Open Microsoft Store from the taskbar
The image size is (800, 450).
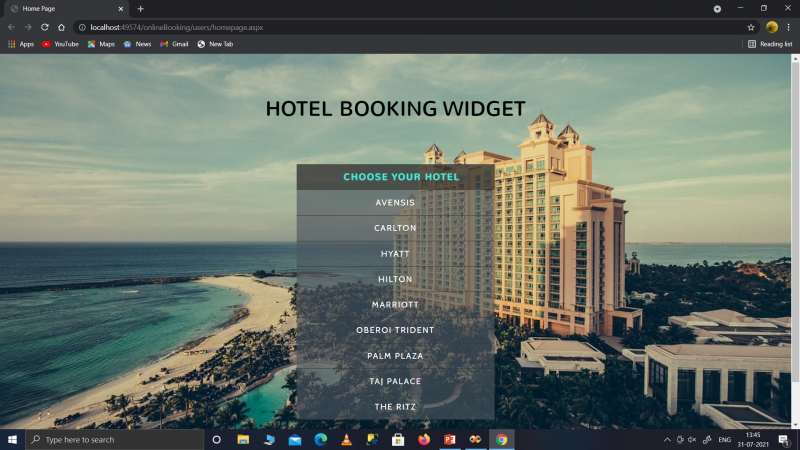[398, 439]
